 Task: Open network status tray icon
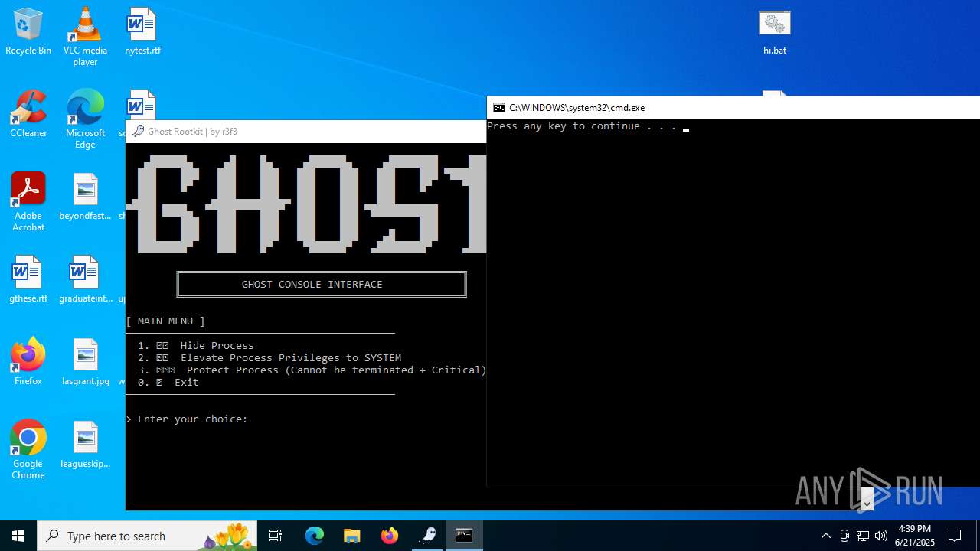tap(863, 536)
